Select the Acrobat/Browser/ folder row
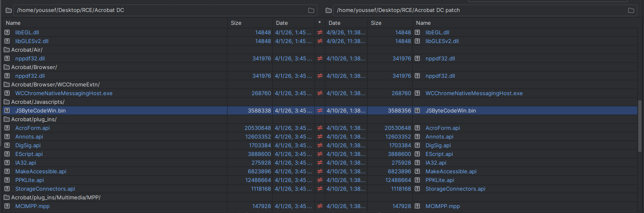 [320, 67]
